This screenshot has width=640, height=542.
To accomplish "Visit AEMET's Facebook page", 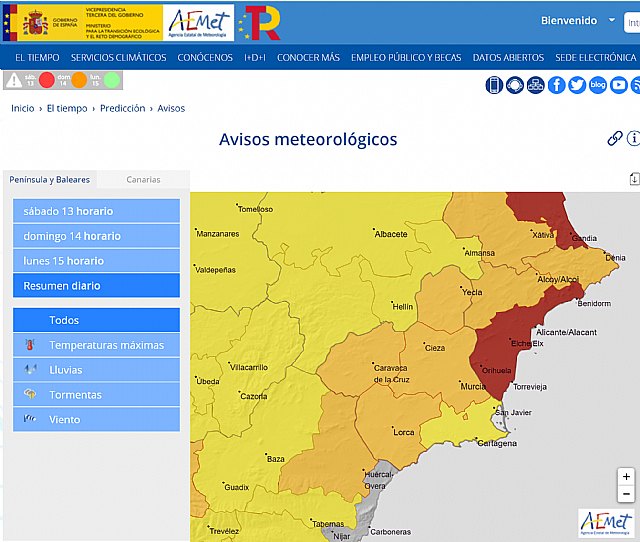I will [x=556, y=85].
